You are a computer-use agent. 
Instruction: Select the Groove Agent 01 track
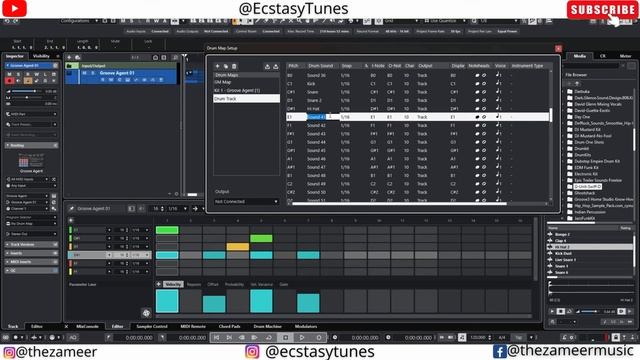tap(121, 76)
